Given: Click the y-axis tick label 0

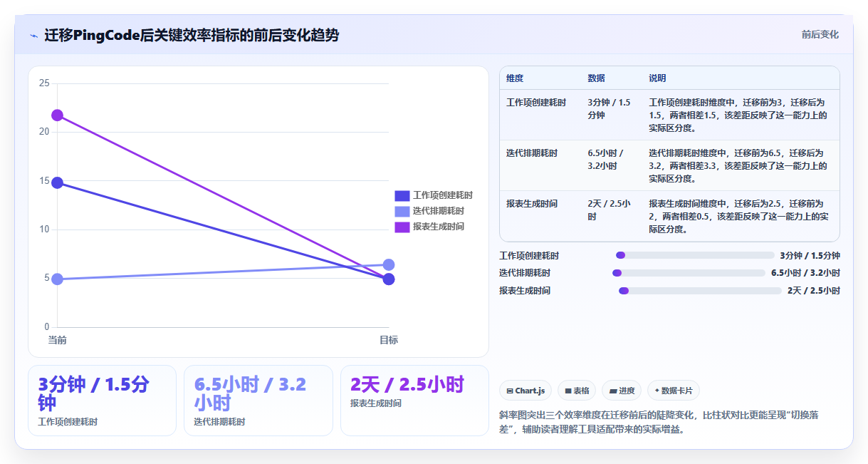Looking at the screenshot, I should pos(46,327).
